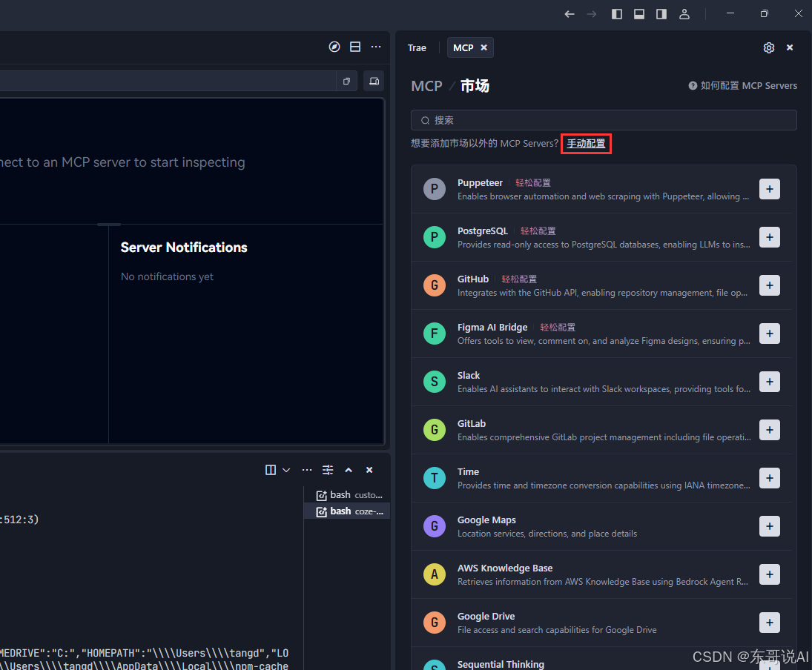Viewport: 812px width, 670px height.
Task: Click the AWS Knowledge Base avatar icon
Action: pyautogui.click(x=435, y=574)
